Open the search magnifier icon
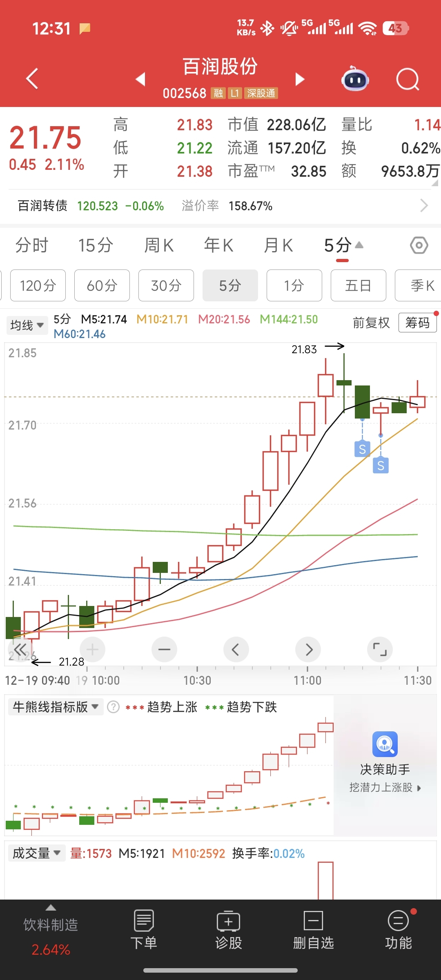The width and height of the screenshot is (441, 980). click(408, 79)
